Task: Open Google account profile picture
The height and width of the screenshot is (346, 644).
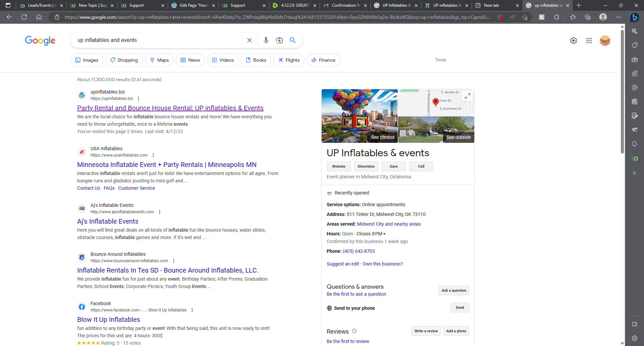Action: (605, 41)
